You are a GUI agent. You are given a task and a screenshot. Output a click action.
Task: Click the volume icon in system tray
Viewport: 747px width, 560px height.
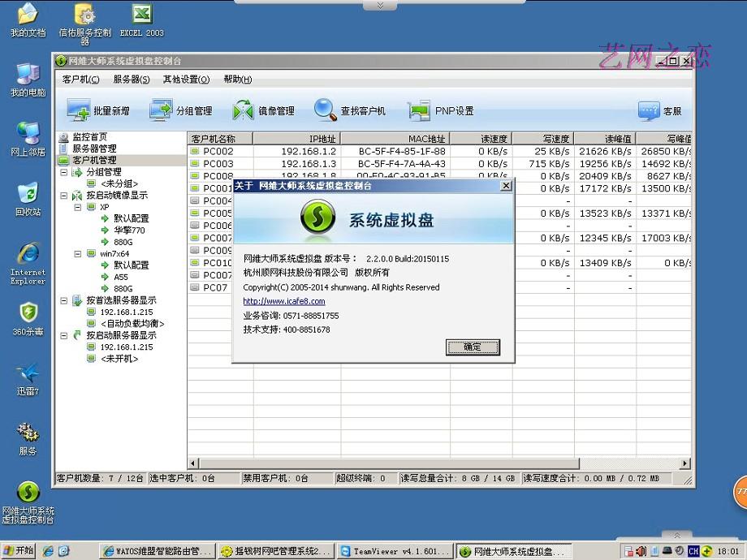tap(641, 551)
